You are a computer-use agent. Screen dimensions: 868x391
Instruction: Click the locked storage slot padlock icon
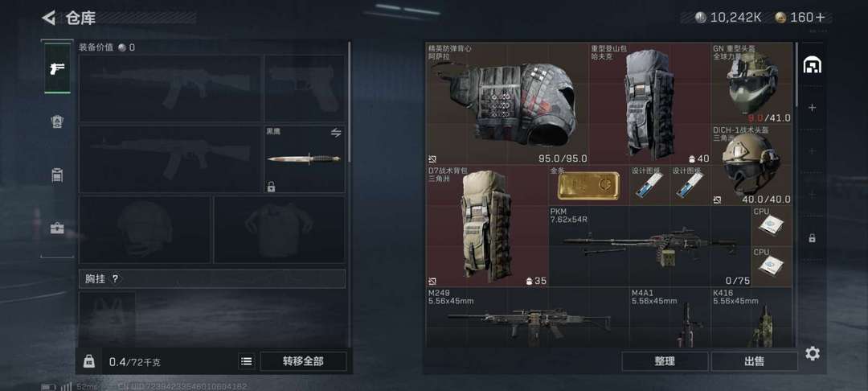coord(812,238)
